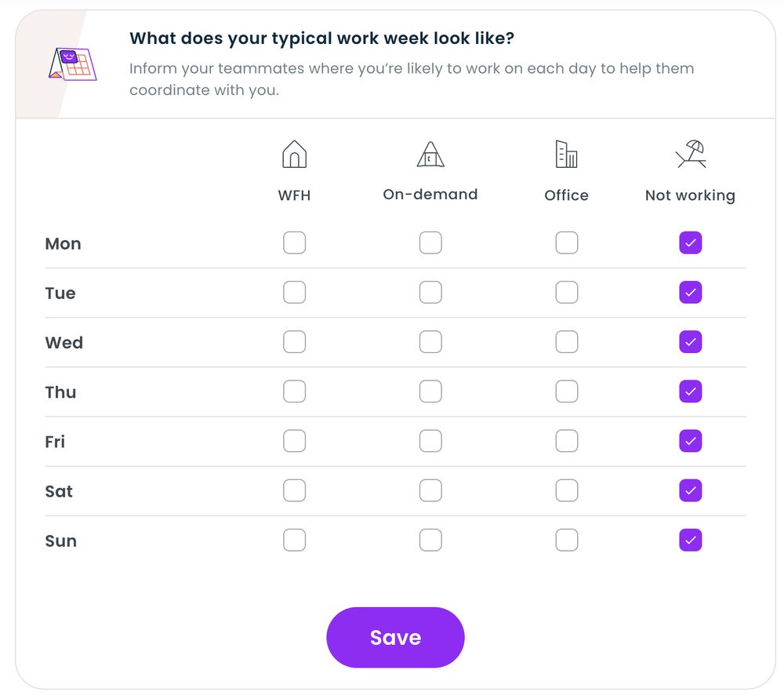Uncheck Not working for Monday
Image resolution: width=784 pixels, height=699 pixels.
tap(690, 242)
